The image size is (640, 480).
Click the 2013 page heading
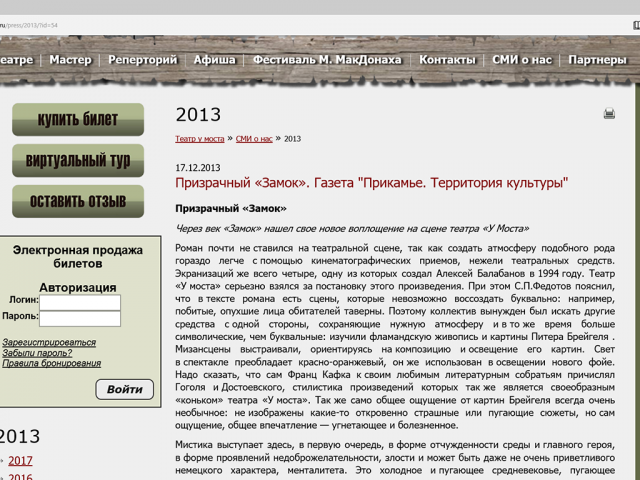(198, 115)
